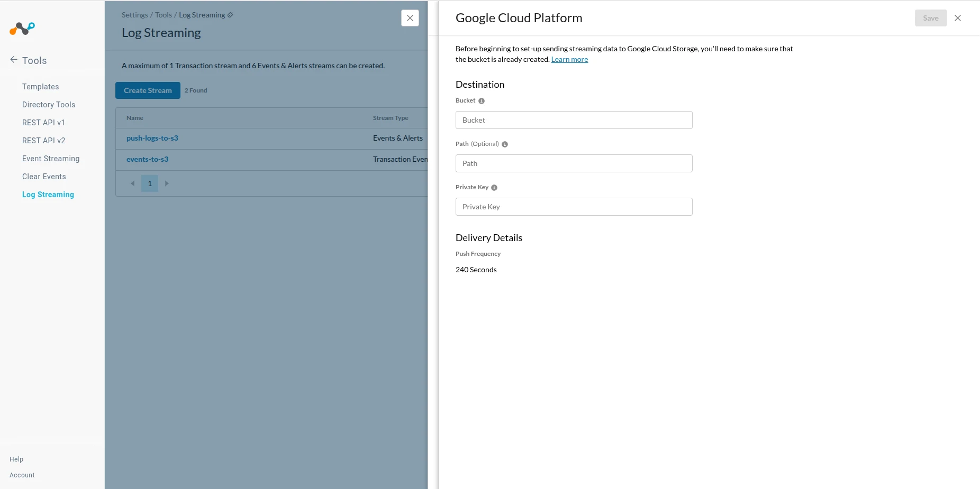Click the Bucket info icon
This screenshot has height=489, width=980.
(x=482, y=101)
